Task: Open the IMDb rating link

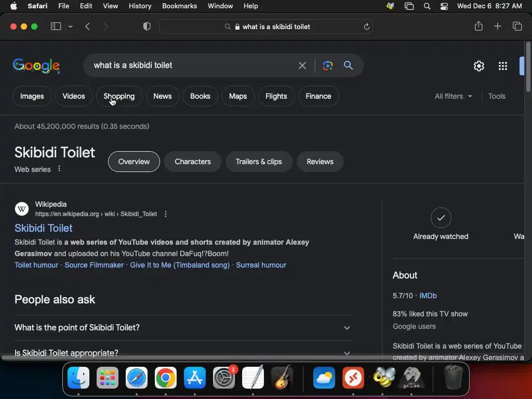Action: click(428, 296)
